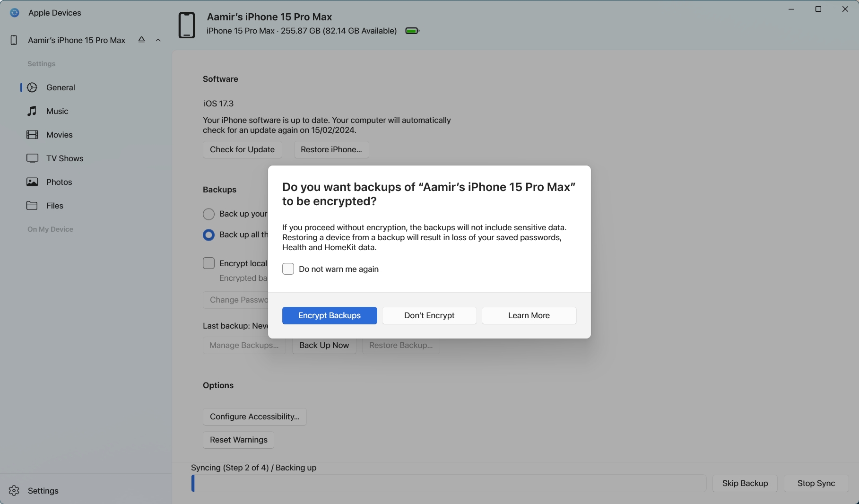Skip the backup step

click(745, 484)
